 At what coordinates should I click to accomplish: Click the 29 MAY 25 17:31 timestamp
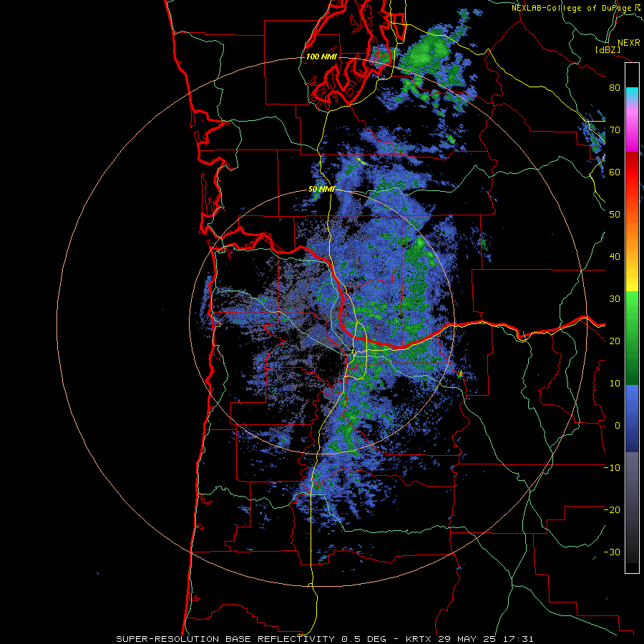coord(486,639)
